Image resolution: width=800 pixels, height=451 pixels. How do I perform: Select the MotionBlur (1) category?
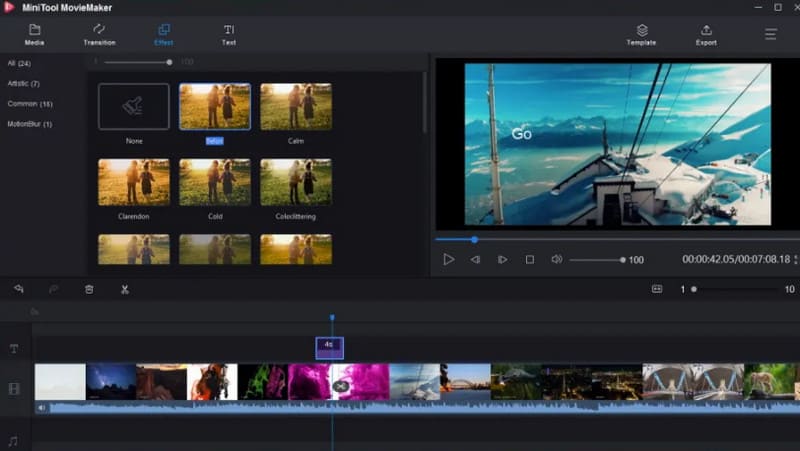pos(29,124)
